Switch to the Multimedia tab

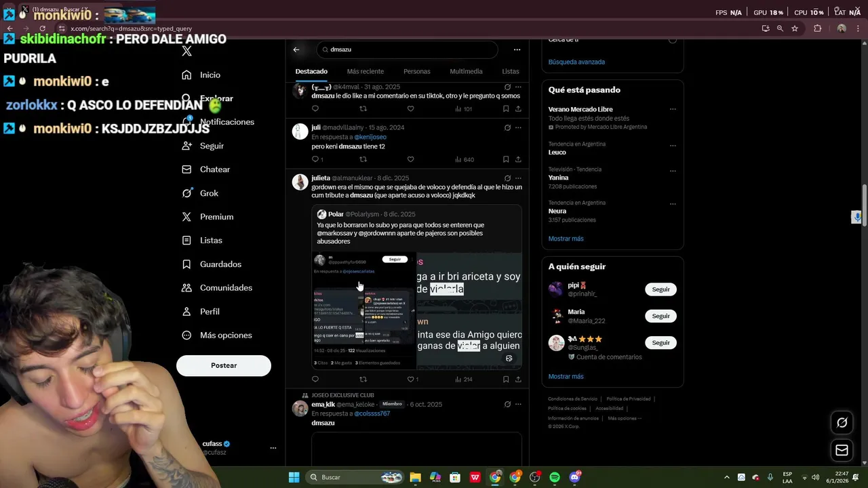[466, 71]
